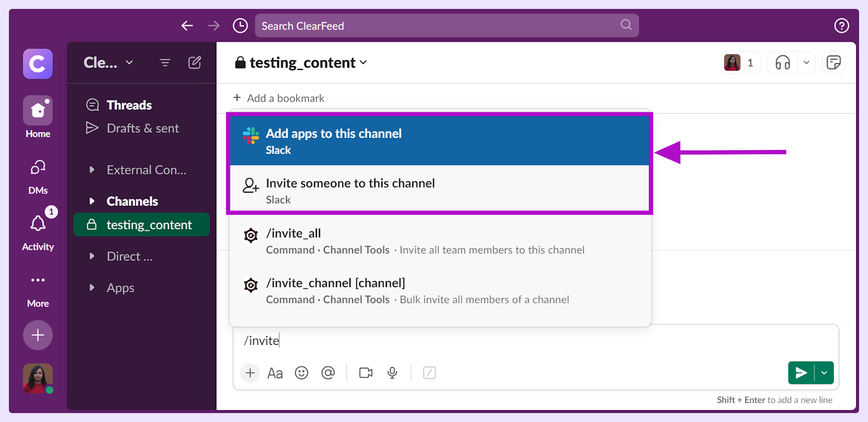Click the ClearFeed workspace logo
868x422 pixels.
(x=38, y=64)
